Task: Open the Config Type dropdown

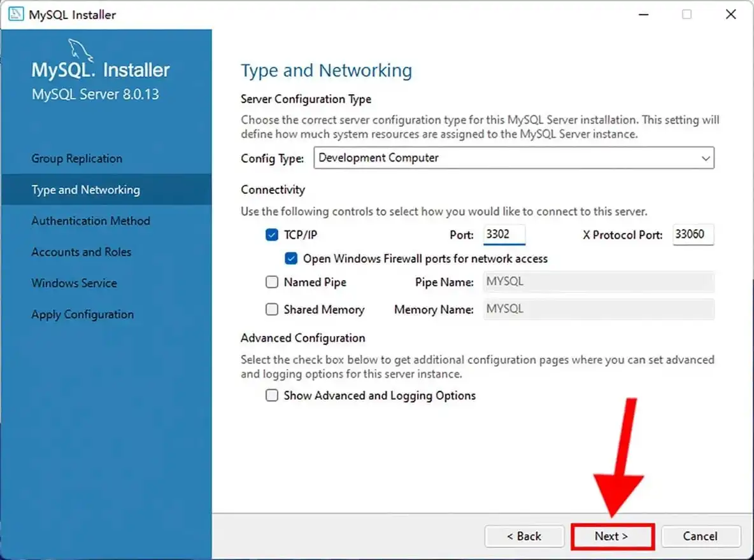Action: 513,158
